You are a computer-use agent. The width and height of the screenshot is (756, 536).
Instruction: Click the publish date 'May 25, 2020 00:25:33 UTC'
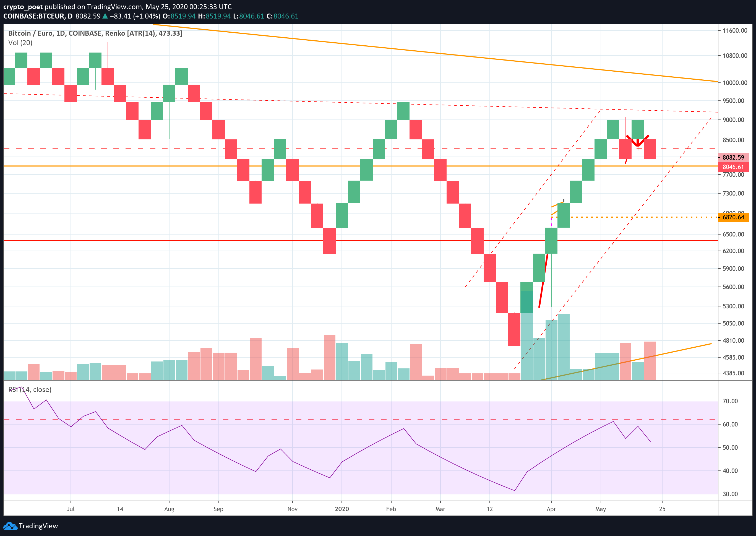pyautogui.click(x=189, y=7)
